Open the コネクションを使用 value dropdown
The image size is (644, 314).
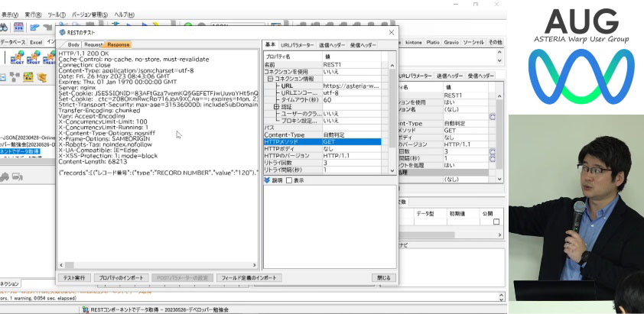(x=352, y=72)
